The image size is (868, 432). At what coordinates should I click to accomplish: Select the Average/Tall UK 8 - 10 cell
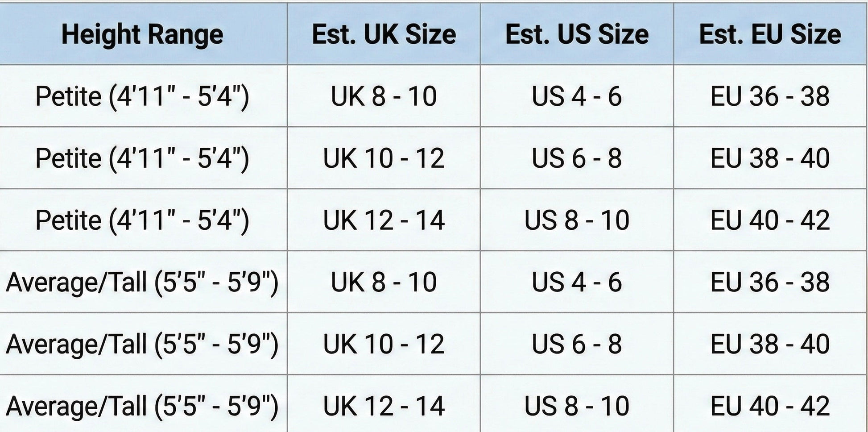point(384,282)
